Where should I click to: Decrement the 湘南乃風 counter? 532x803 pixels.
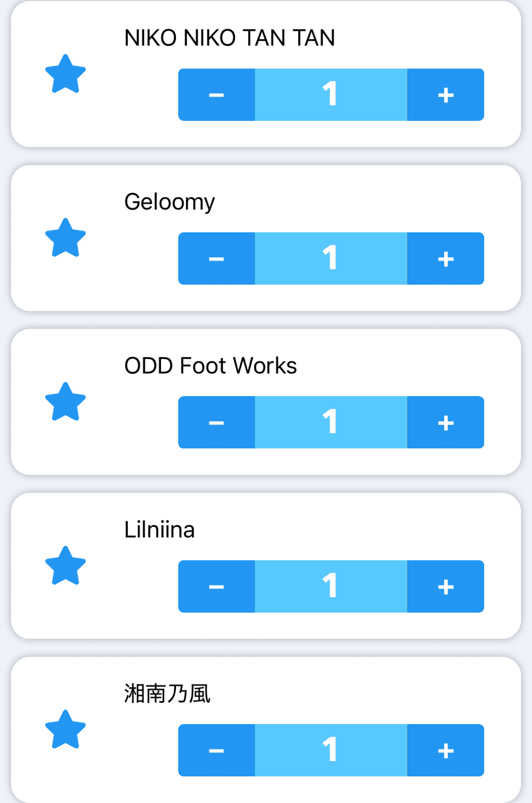click(217, 750)
